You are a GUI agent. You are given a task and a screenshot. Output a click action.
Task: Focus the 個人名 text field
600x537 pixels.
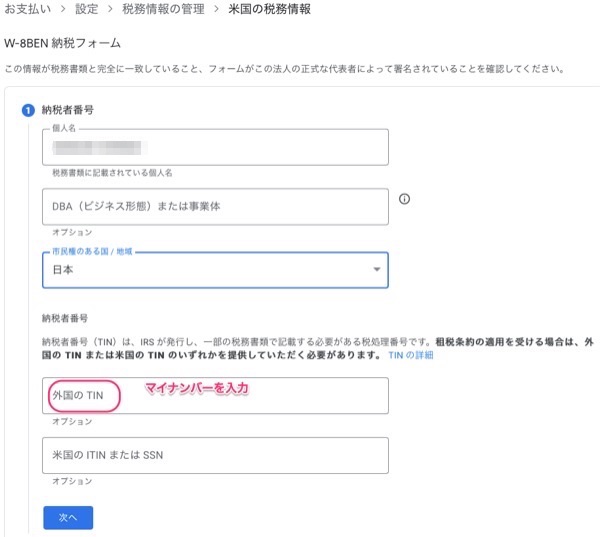pyautogui.click(x=215, y=147)
